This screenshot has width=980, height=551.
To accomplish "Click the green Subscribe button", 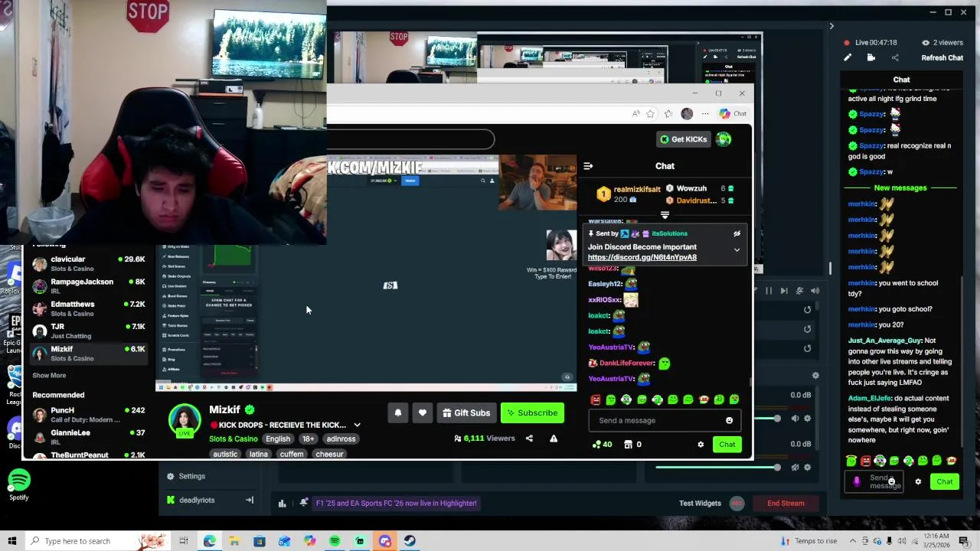I will (532, 413).
